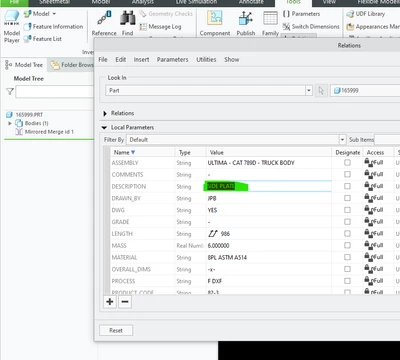Viewport: 400px width, 360px height.
Task: Open the Parameters menu in Relations dialog
Action: coord(172,59)
